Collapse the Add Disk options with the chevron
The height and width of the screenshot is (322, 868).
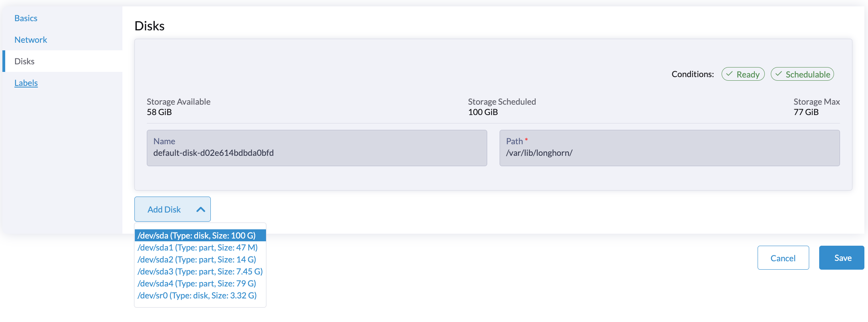200,209
